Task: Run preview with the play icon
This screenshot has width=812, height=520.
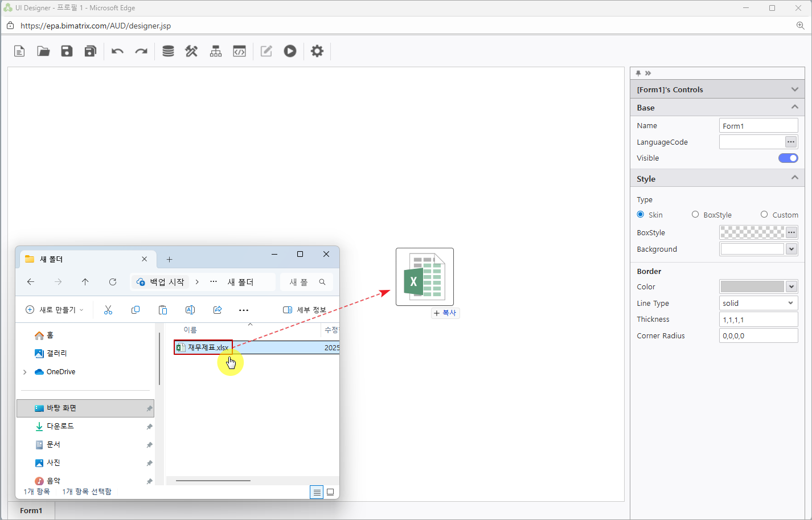Action: click(x=290, y=51)
